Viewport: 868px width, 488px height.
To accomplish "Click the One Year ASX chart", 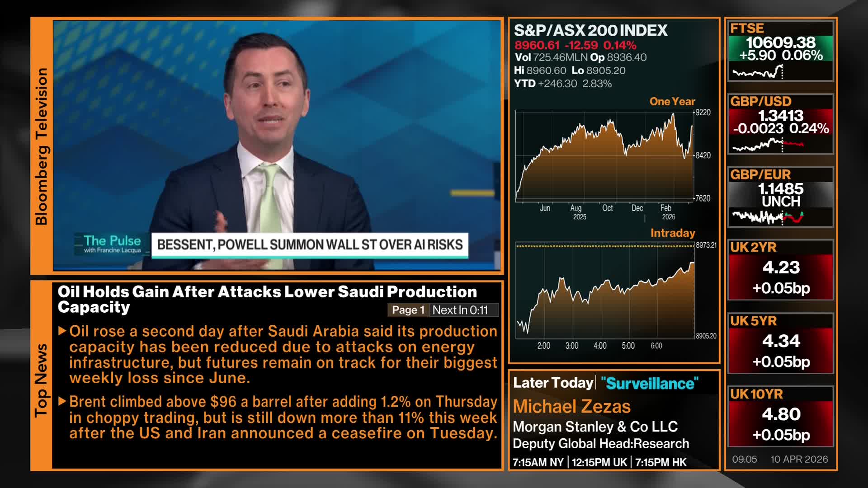I will [604, 156].
